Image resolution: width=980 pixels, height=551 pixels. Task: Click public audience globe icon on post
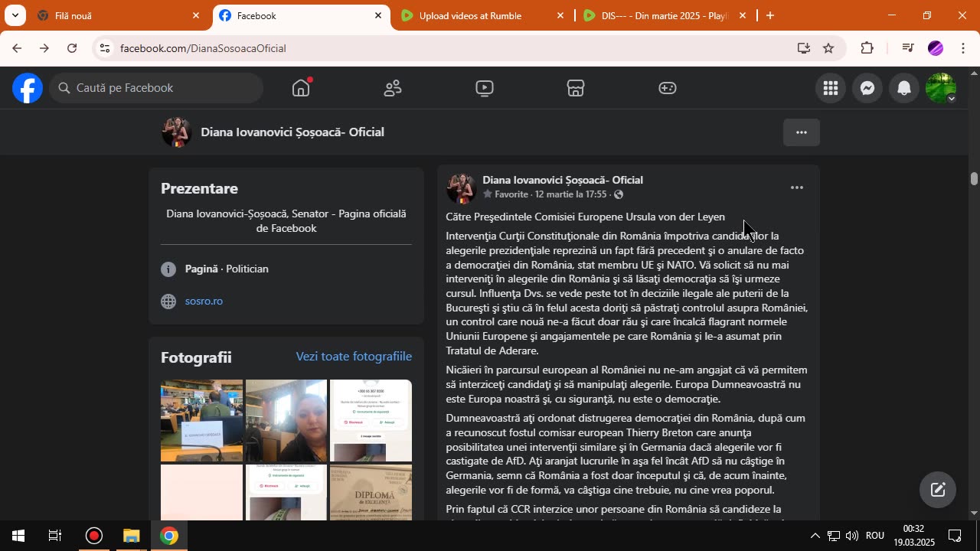pos(619,194)
